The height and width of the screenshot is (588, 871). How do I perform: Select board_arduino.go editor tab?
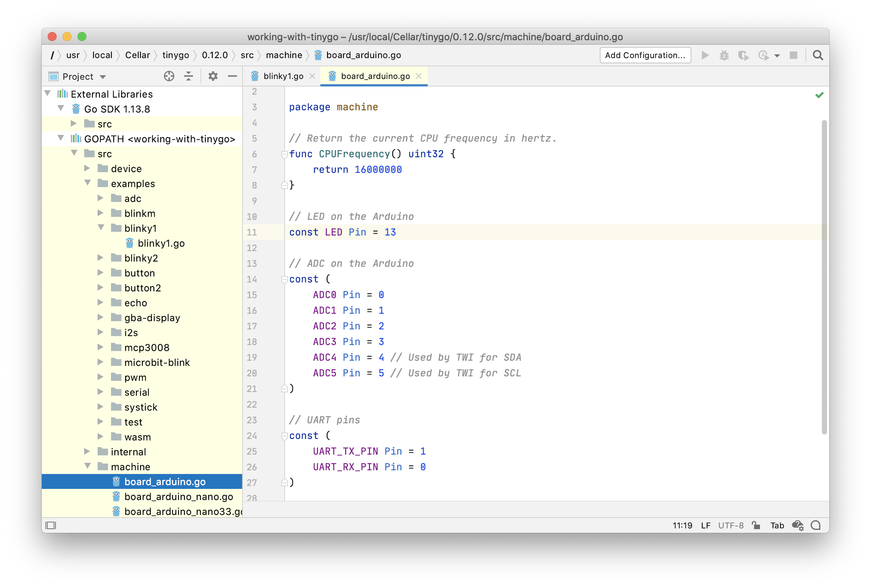(x=375, y=76)
